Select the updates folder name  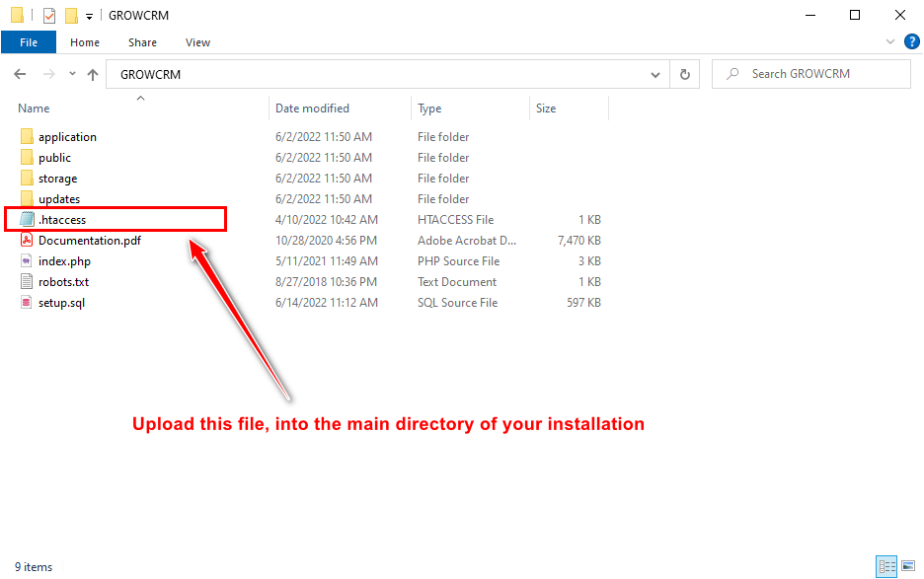click(x=59, y=199)
